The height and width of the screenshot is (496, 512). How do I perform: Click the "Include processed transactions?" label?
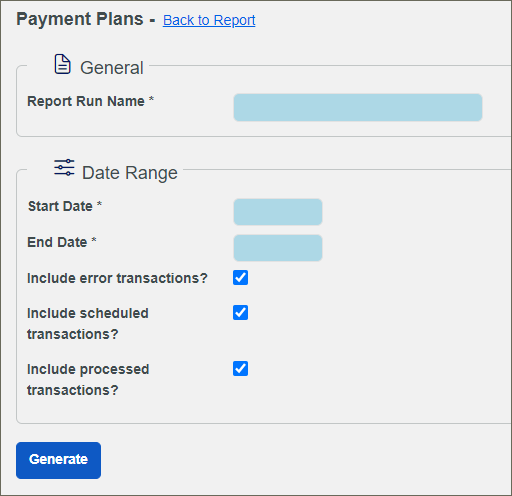[x=88, y=380]
